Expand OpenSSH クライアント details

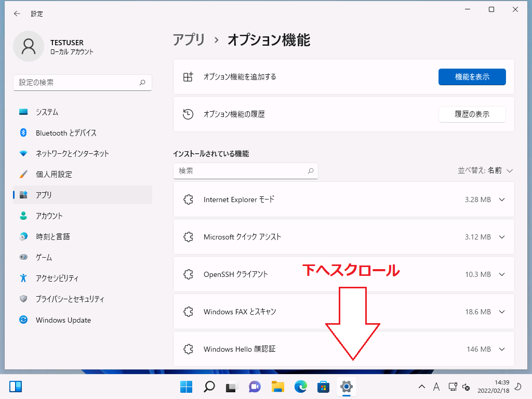pos(501,274)
